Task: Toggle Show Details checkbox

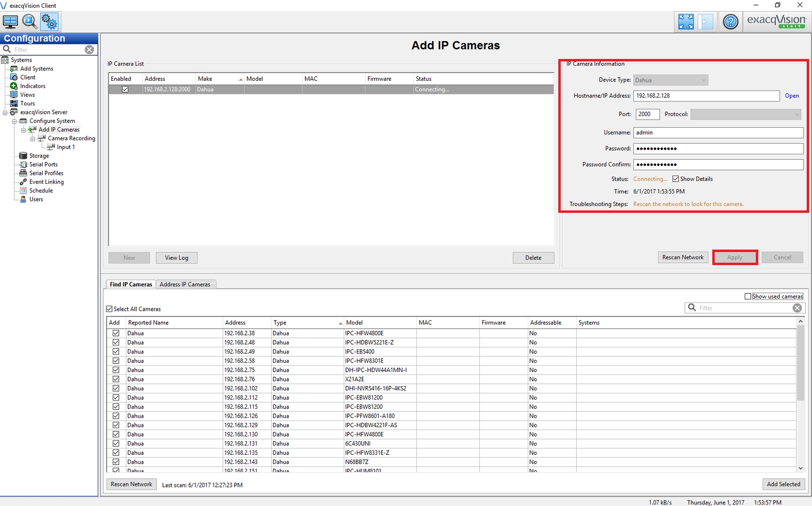Action: point(676,179)
